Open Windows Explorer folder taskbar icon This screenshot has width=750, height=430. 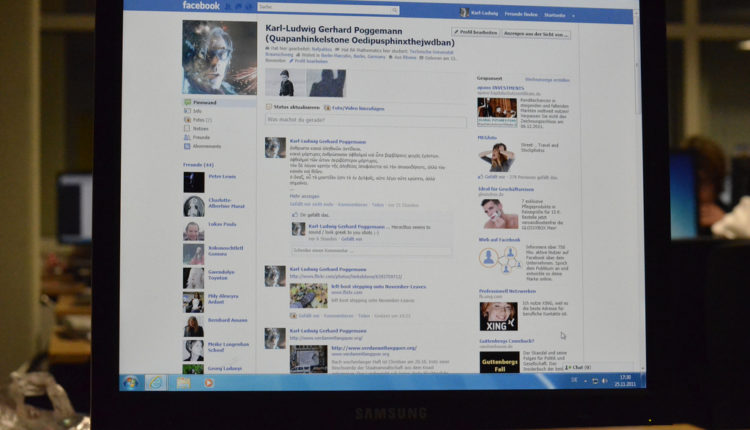[x=183, y=383]
